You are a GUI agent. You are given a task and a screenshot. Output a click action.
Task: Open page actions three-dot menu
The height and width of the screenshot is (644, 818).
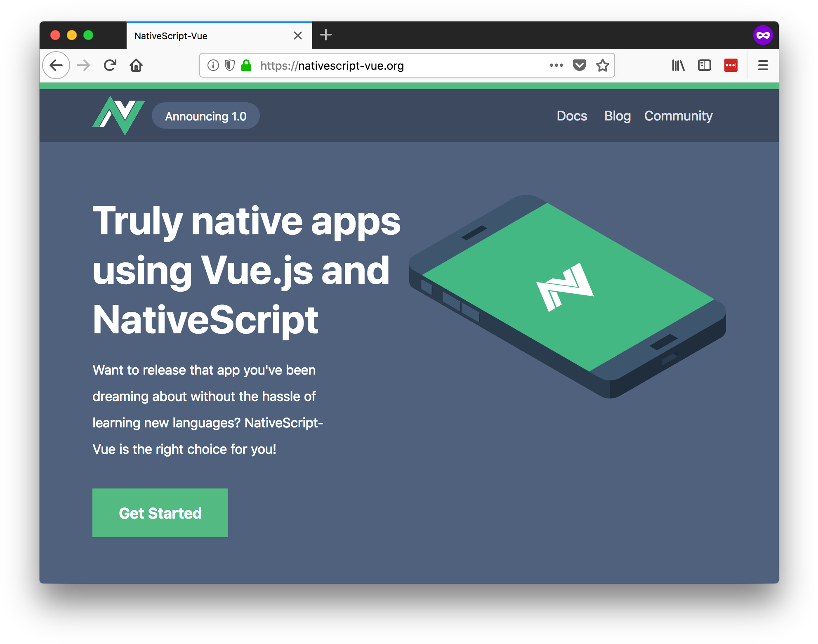click(556, 65)
